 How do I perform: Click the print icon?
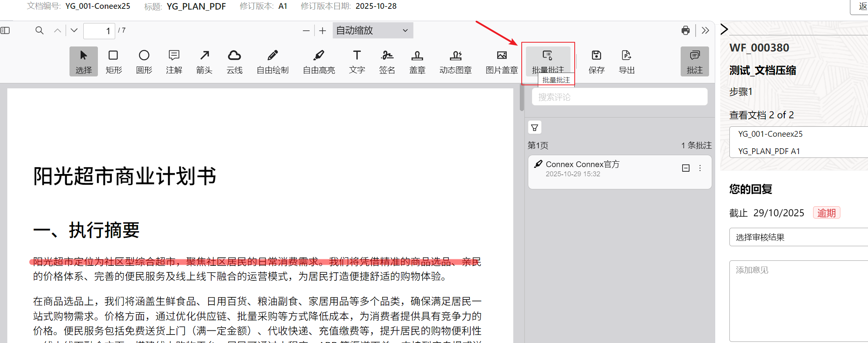(x=685, y=30)
